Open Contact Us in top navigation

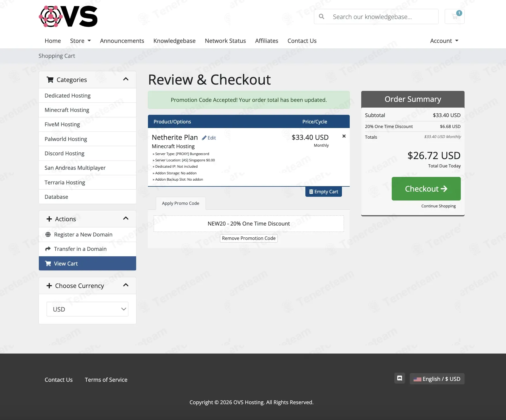click(x=302, y=41)
